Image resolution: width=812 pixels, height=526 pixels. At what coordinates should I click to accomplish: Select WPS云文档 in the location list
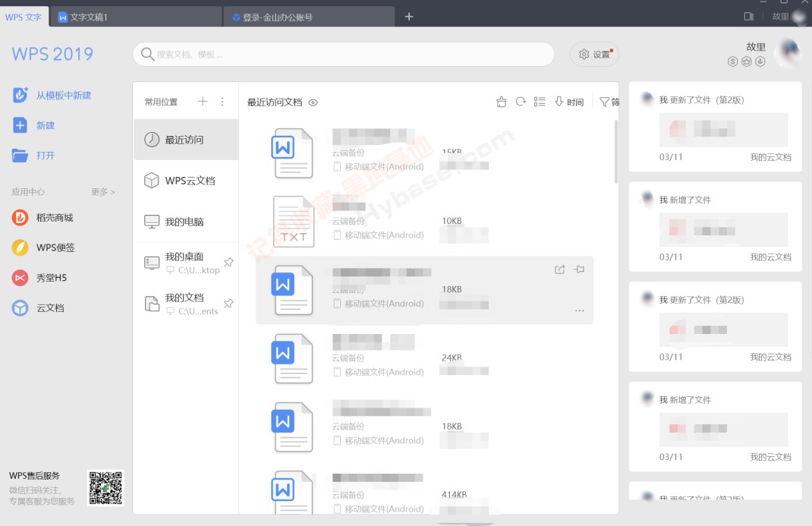click(x=186, y=181)
